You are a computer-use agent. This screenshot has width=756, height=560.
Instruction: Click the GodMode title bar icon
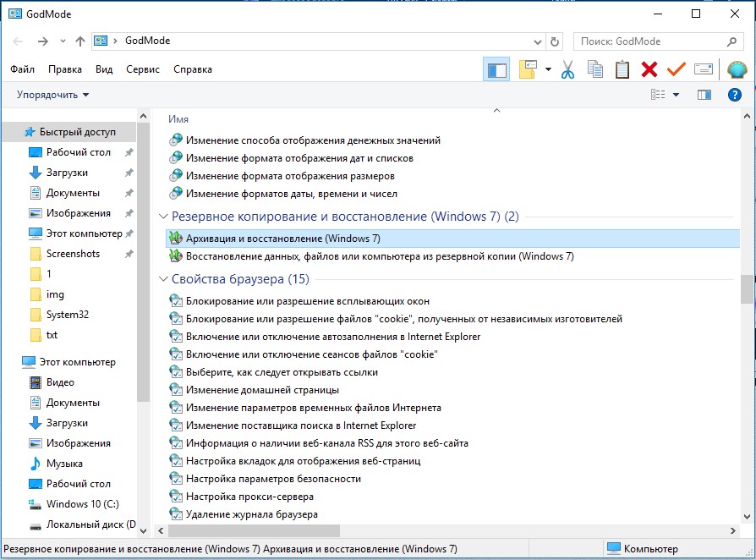click(15, 14)
